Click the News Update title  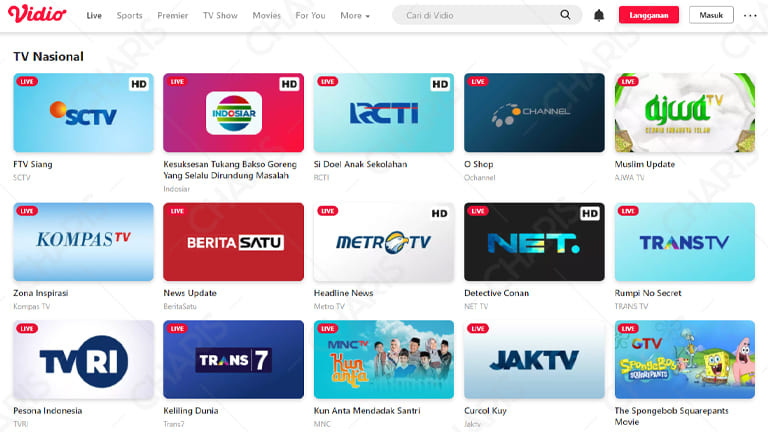(x=190, y=293)
